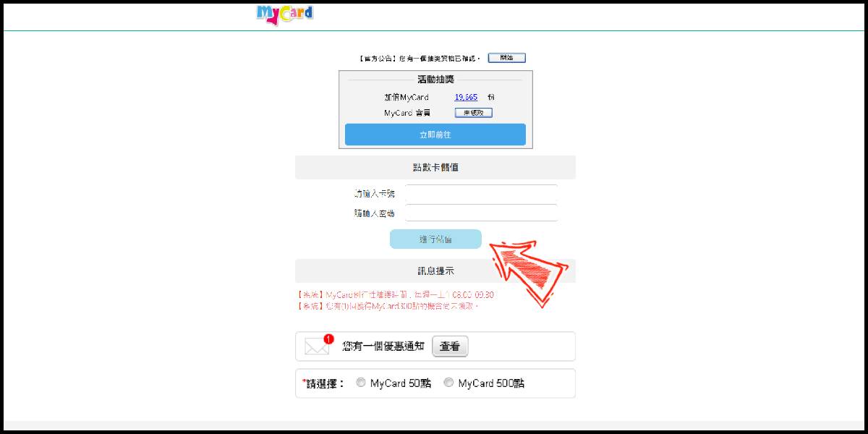Click the 點數卡儲值 section header

point(435,167)
